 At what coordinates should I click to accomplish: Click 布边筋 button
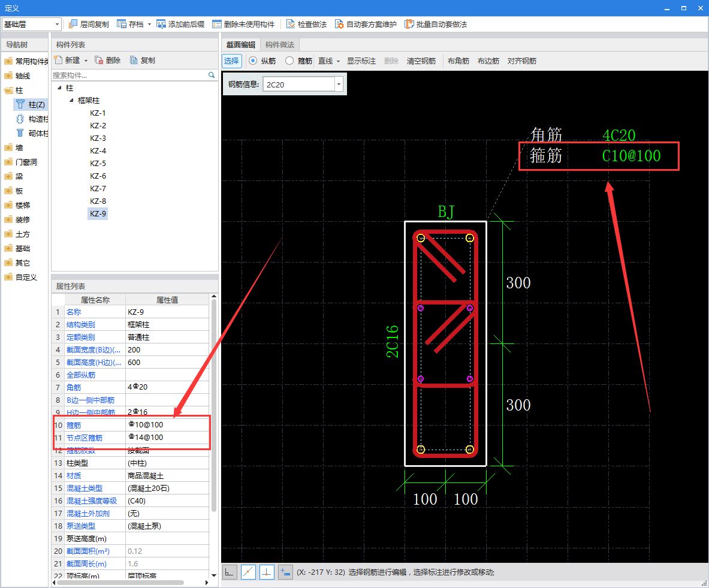point(488,61)
